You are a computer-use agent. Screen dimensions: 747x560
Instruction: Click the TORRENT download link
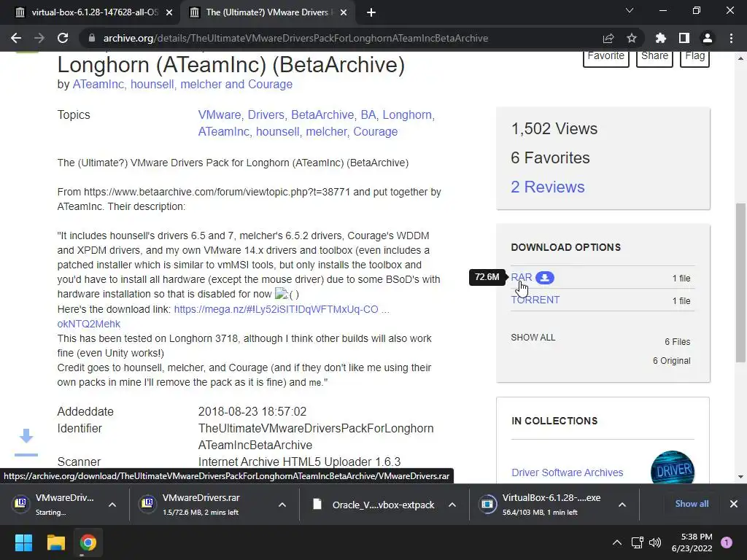pos(535,300)
